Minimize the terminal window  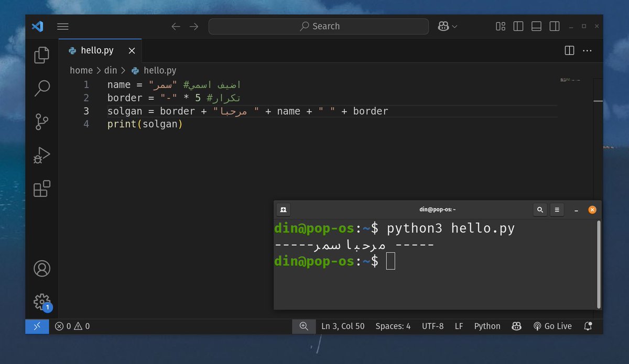[x=576, y=211]
